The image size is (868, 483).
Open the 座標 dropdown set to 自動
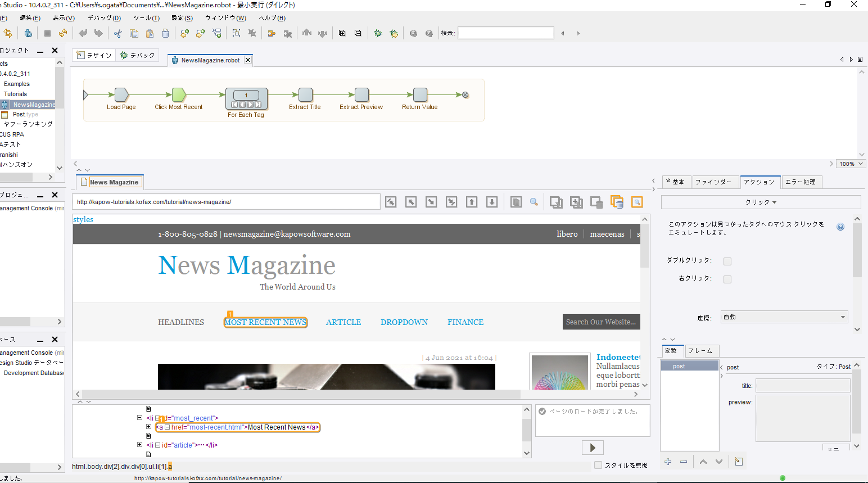click(x=785, y=317)
